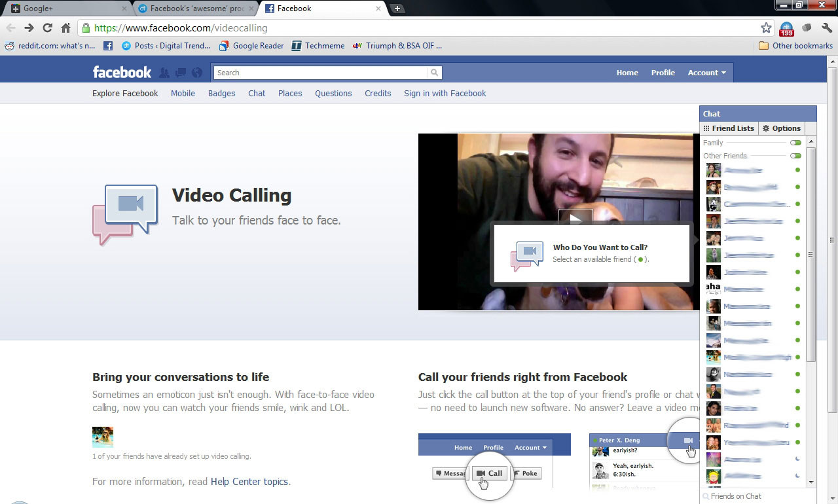Reload the page with refresh icon

47,27
